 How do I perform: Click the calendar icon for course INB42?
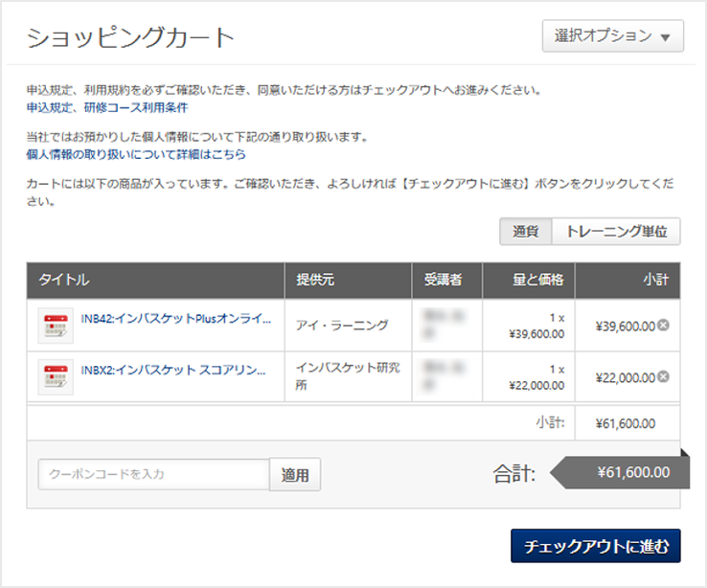56,327
